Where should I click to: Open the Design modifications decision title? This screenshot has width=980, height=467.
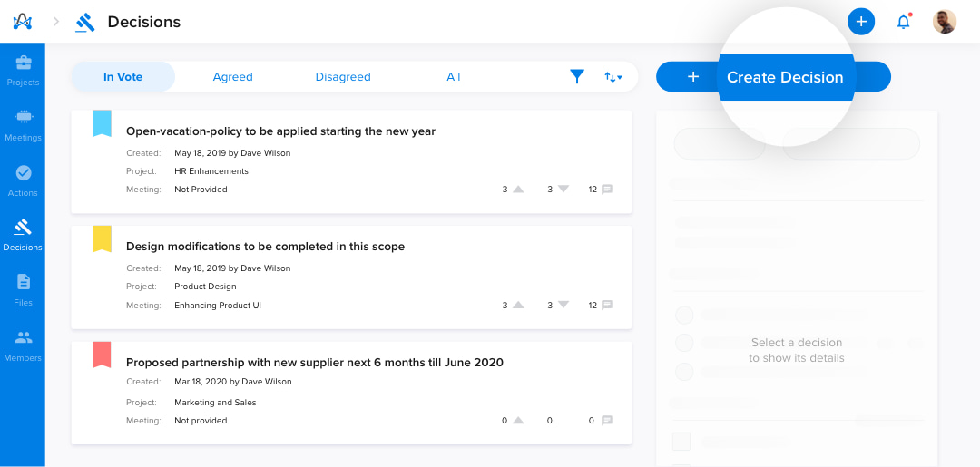[266, 247]
